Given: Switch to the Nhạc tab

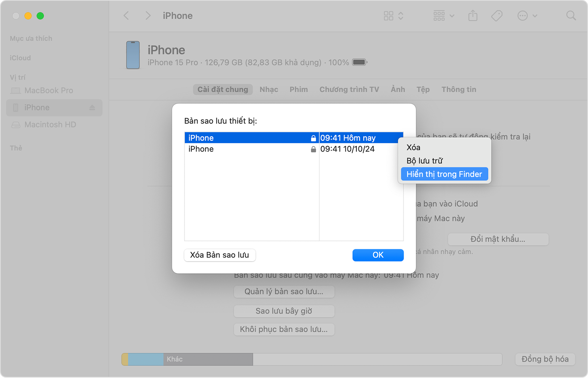Looking at the screenshot, I should 269,90.
